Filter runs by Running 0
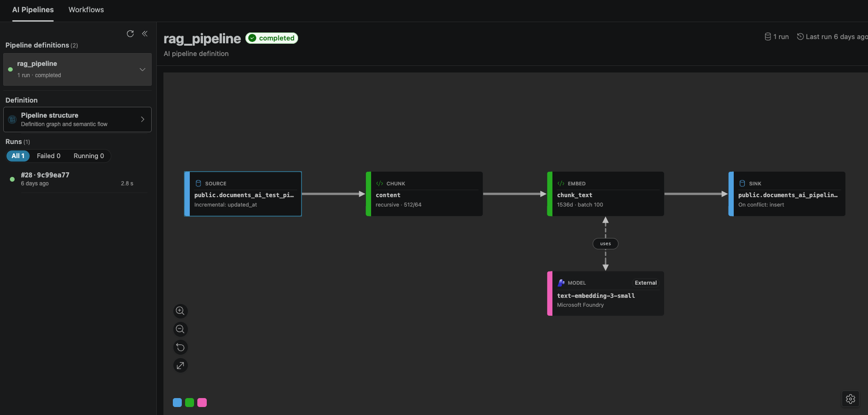 click(89, 156)
